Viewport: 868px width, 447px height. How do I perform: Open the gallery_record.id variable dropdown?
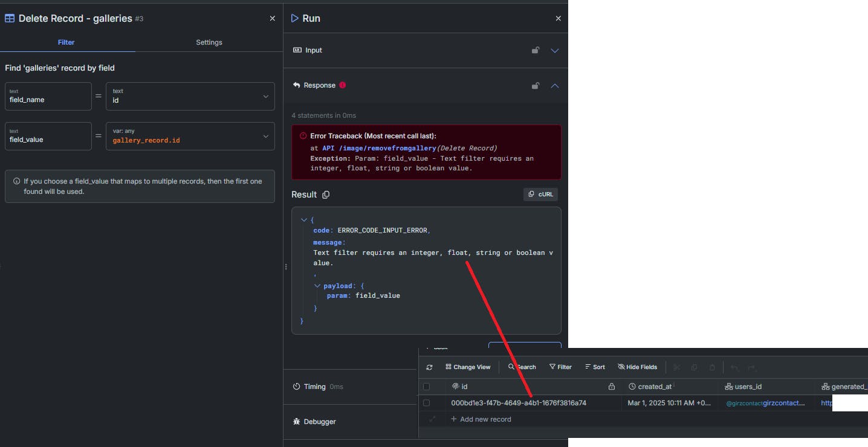coord(190,137)
